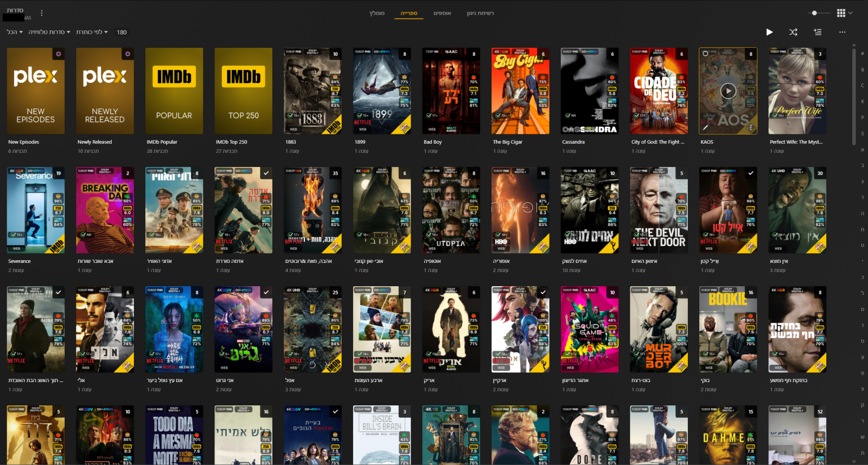Open The Devil Next Door poster

659,210
